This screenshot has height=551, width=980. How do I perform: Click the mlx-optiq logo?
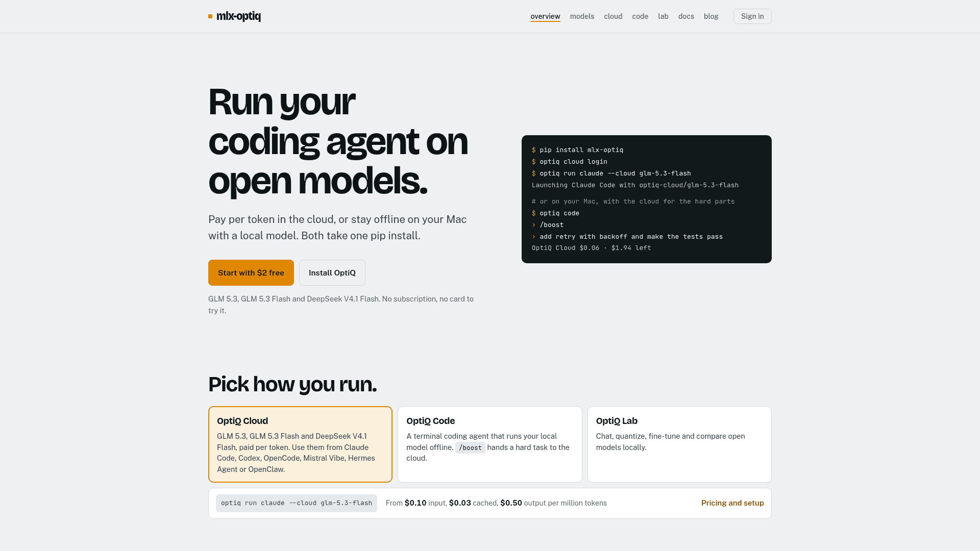234,16
